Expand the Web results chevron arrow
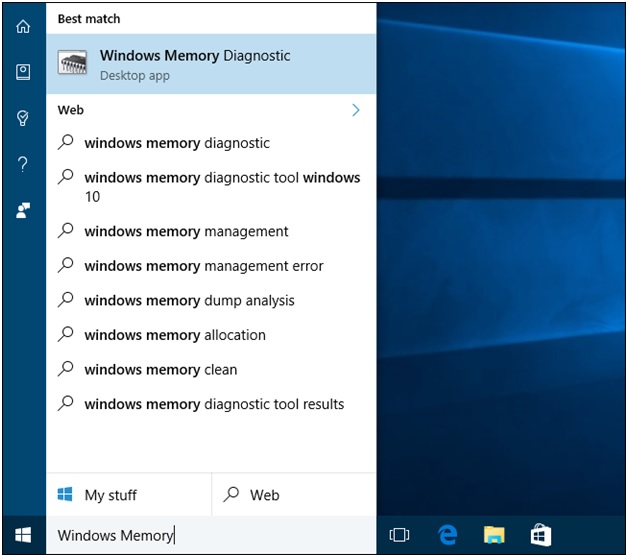This screenshot has width=628, height=557. coord(356,110)
